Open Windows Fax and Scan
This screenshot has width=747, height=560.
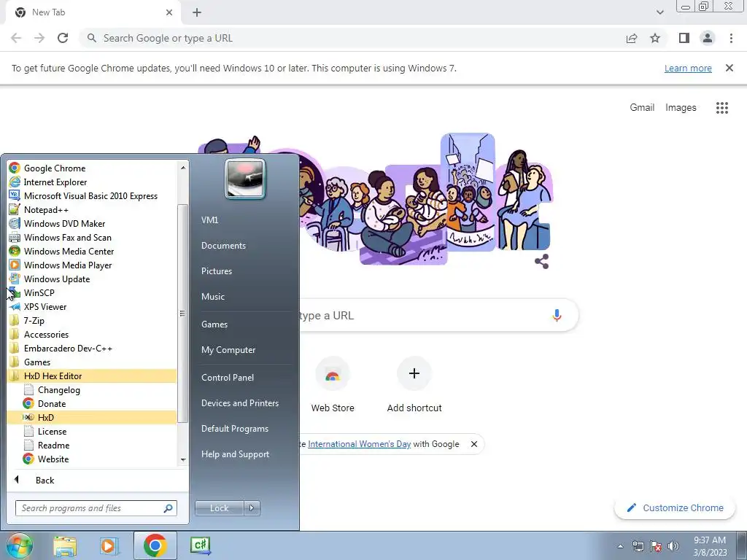tap(92, 237)
